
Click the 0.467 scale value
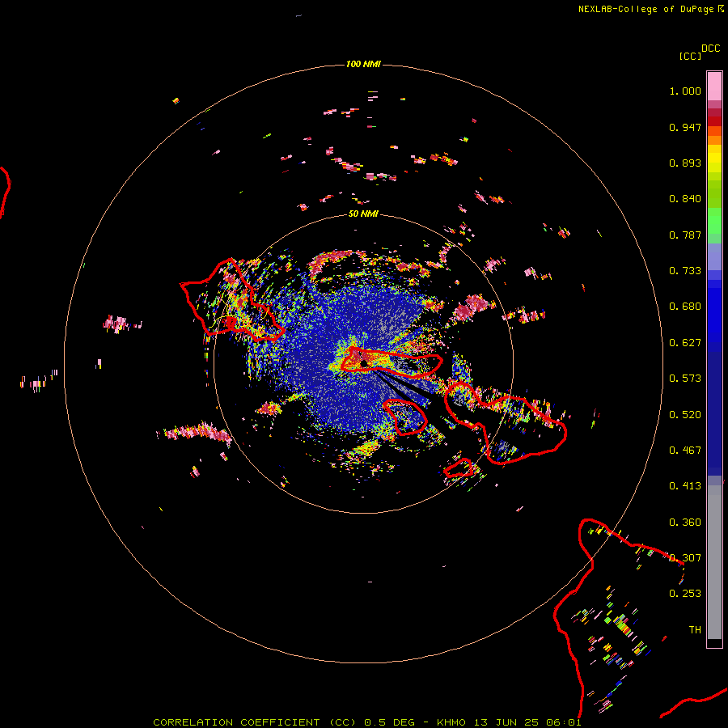(685, 451)
